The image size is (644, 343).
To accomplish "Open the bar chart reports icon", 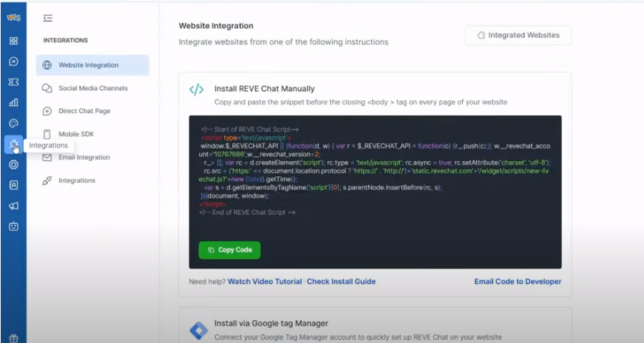I will click(14, 102).
